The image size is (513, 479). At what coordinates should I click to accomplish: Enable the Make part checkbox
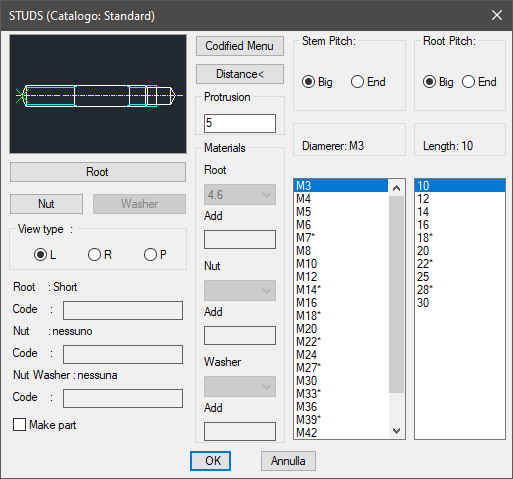19,425
